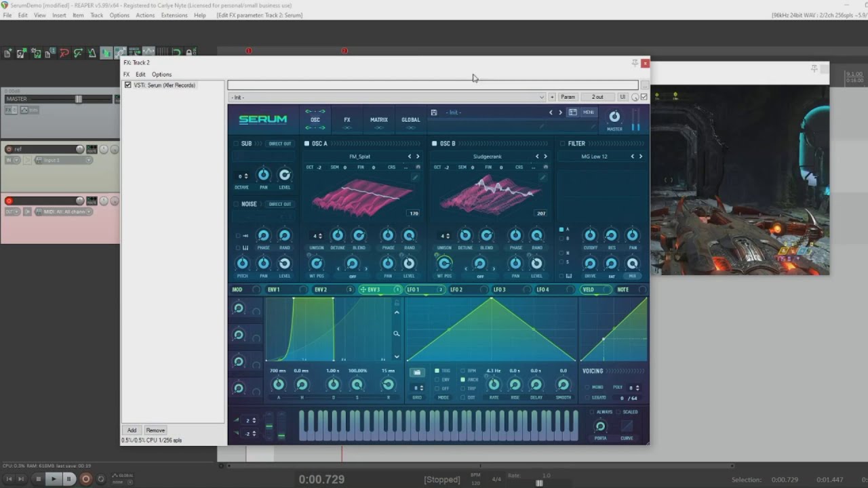Click the pencil edit icon in OSC A
The height and width of the screenshot is (488, 868).
pos(415,178)
